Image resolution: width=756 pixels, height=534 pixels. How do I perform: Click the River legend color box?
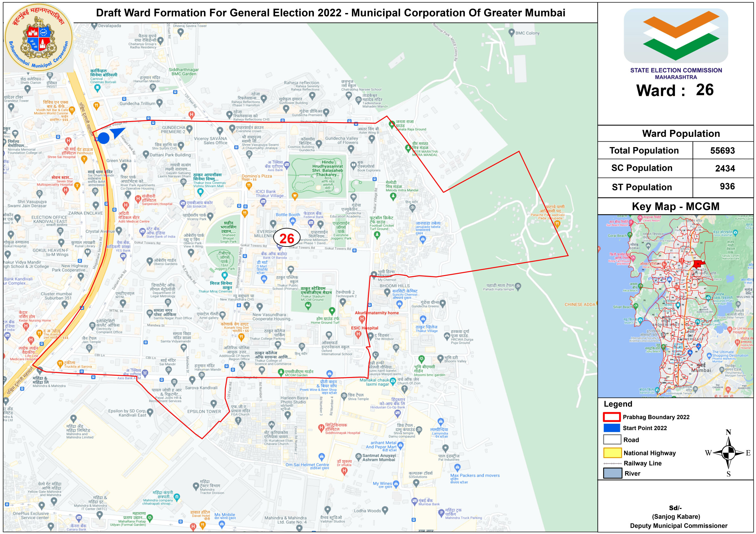click(x=612, y=473)
